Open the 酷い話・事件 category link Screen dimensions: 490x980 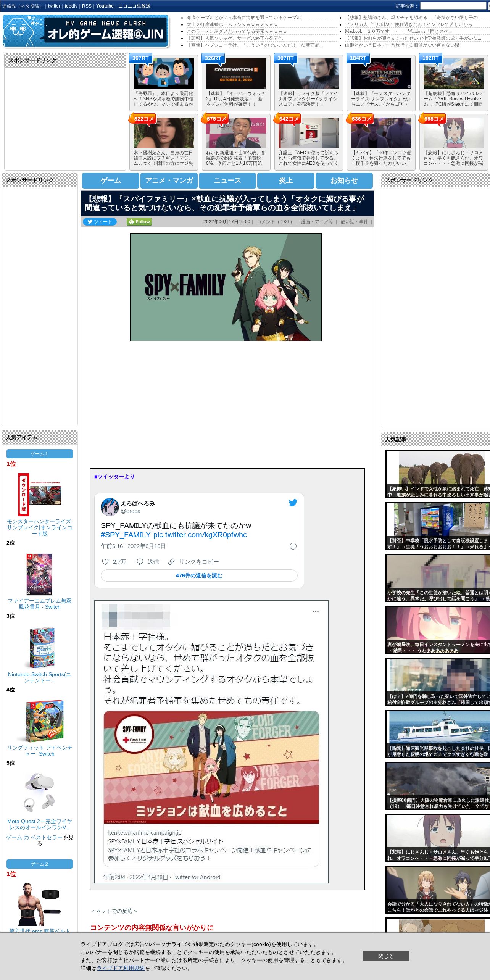click(354, 222)
